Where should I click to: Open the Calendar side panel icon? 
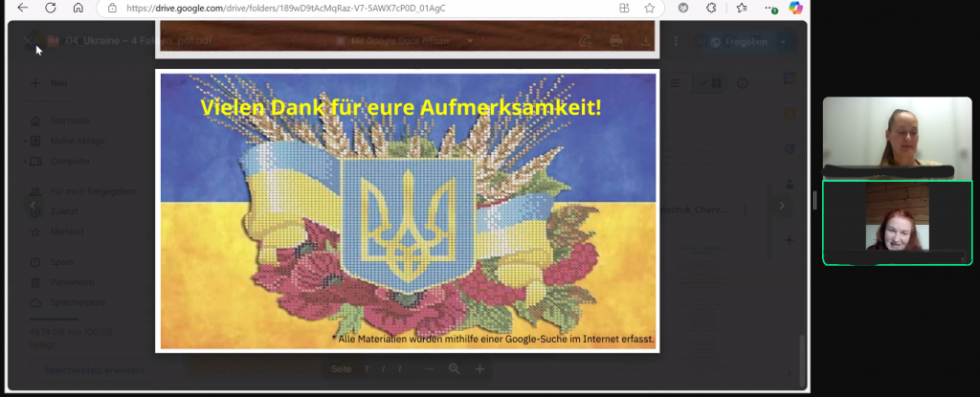pyautogui.click(x=790, y=78)
